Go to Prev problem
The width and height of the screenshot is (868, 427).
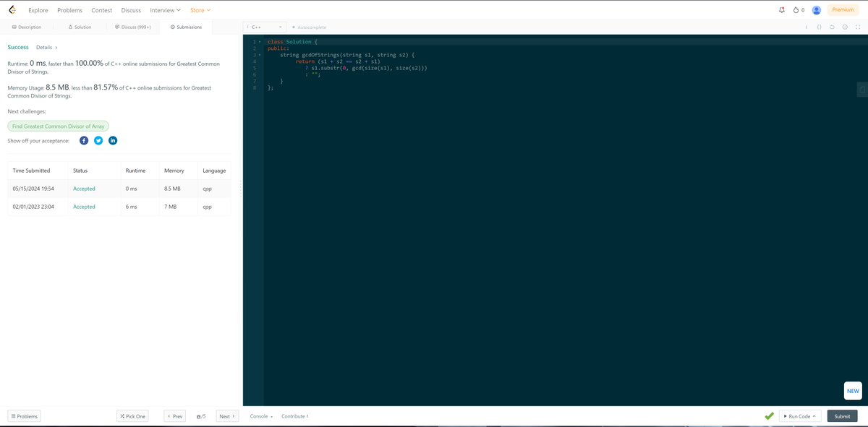[x=174, y=416]
